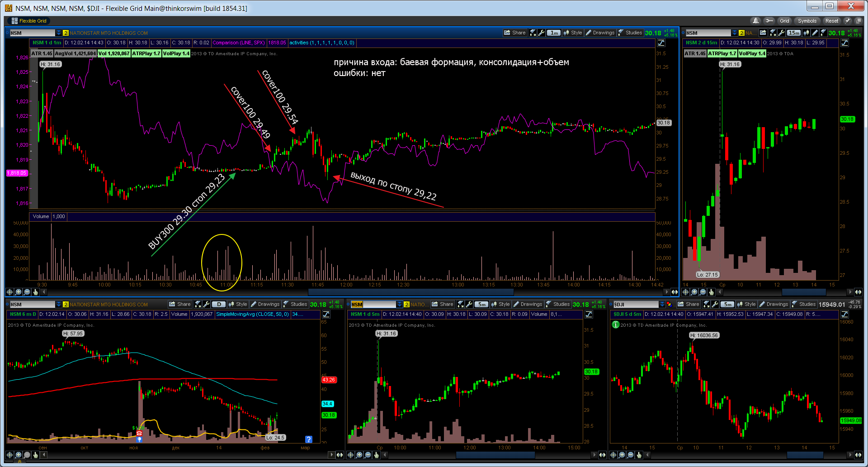The width and height of the screenshot is (868, 467).
Task: Open the alerts bell icon
Action: point(755,21)
